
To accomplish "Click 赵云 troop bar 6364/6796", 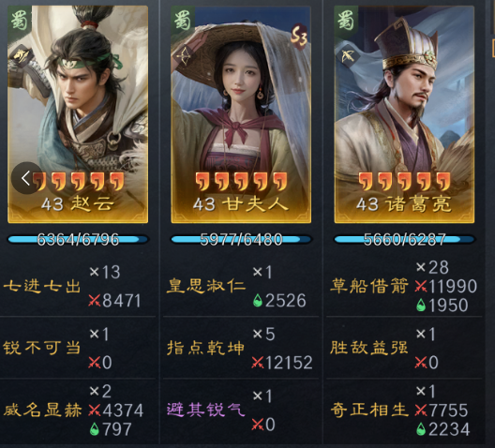I will 78,239.
